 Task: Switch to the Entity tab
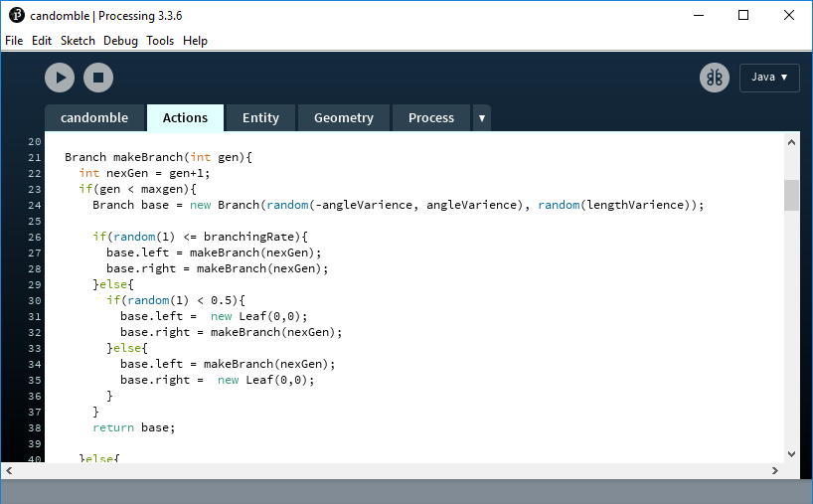(260, 118)
